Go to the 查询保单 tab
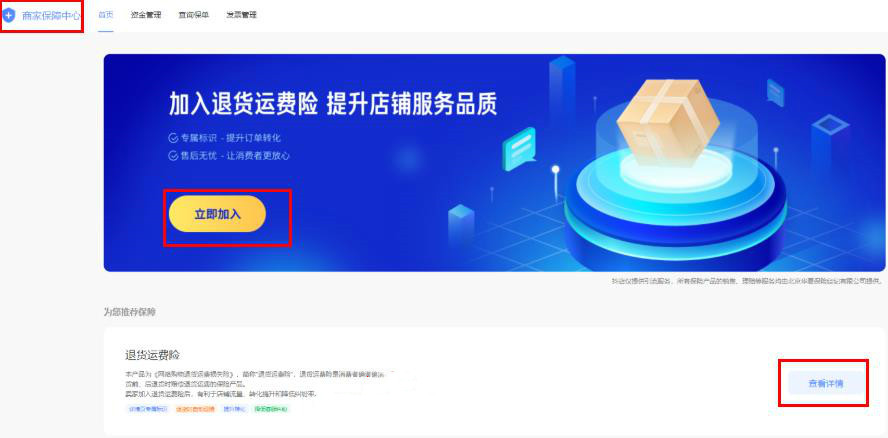The image size is (888, 438). pos(194,15)
